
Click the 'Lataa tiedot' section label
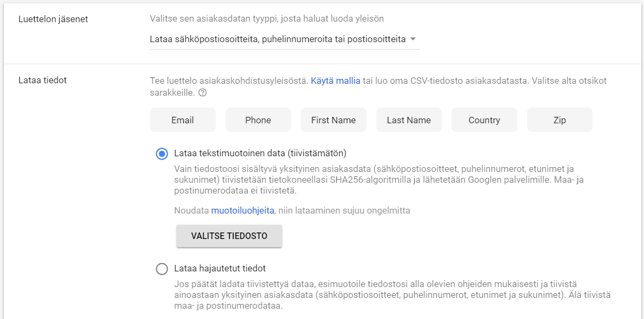(x=43, y=80)
